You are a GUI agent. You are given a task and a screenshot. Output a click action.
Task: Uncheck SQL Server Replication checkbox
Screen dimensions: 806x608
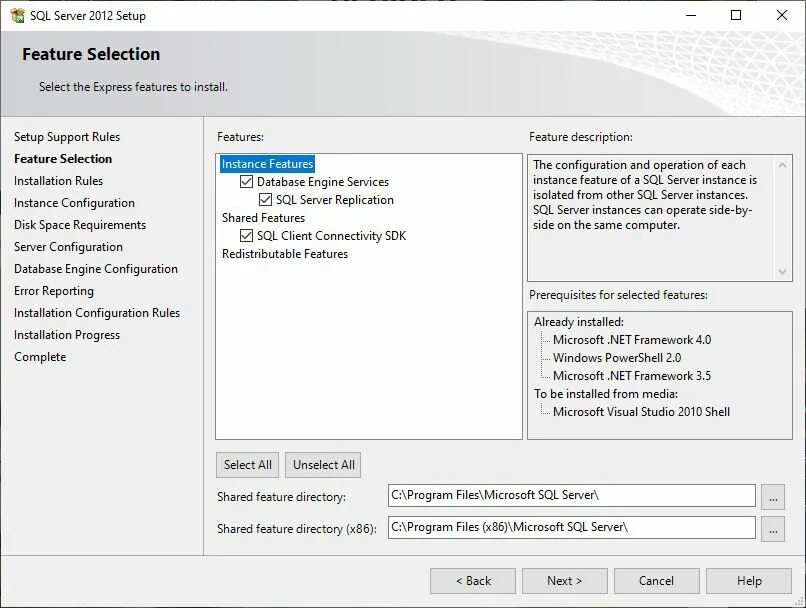[x=265, y=199]
